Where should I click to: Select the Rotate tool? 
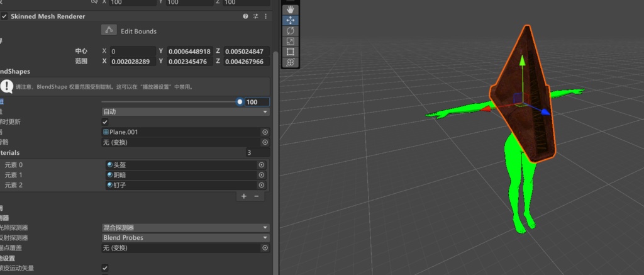click(x=291, y=31)
